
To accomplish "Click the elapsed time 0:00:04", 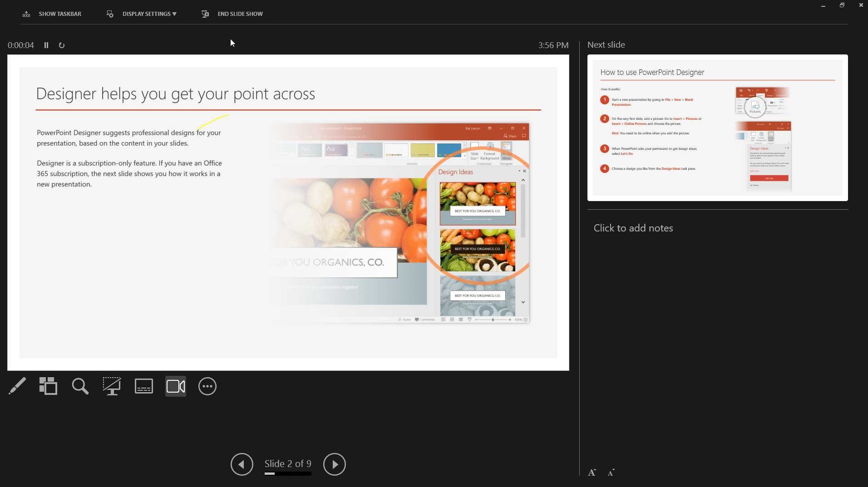I will point(21,45).
